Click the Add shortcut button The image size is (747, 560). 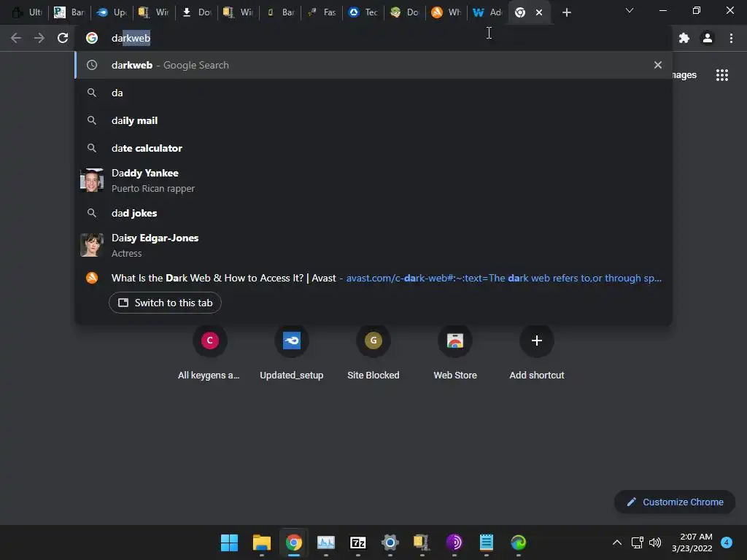tap(537, 353)
